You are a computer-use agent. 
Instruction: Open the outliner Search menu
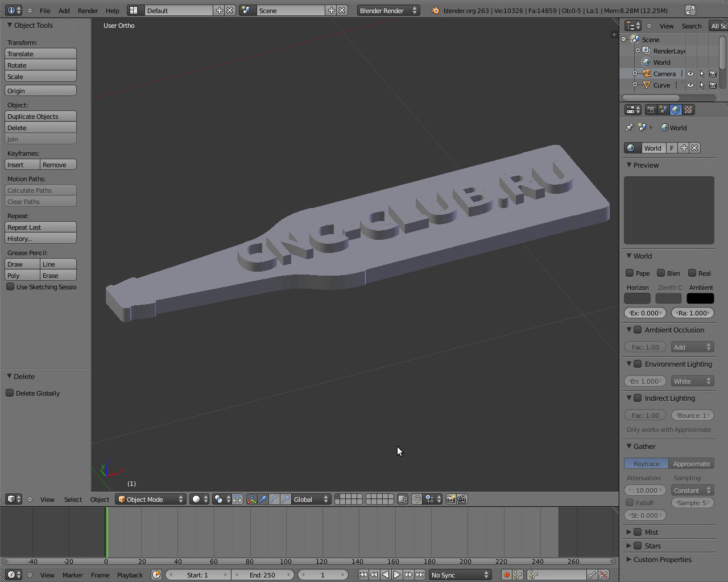pos(692,26)
